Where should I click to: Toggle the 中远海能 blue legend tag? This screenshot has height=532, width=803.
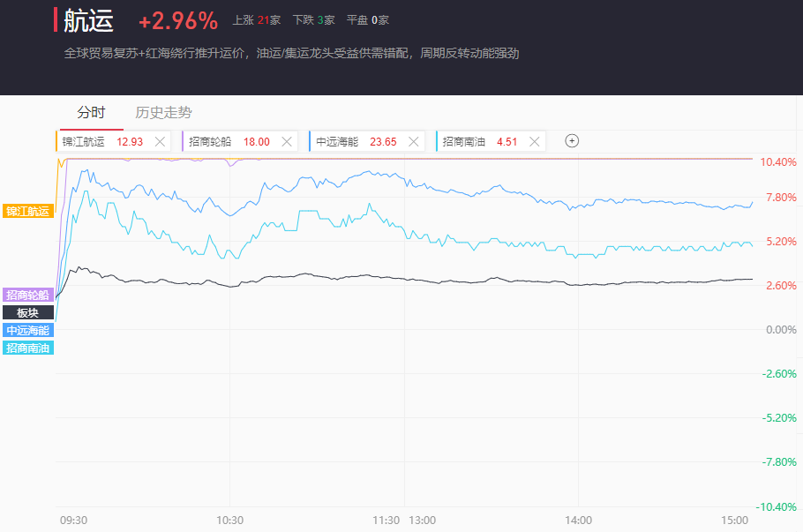(x=28, y=330)
